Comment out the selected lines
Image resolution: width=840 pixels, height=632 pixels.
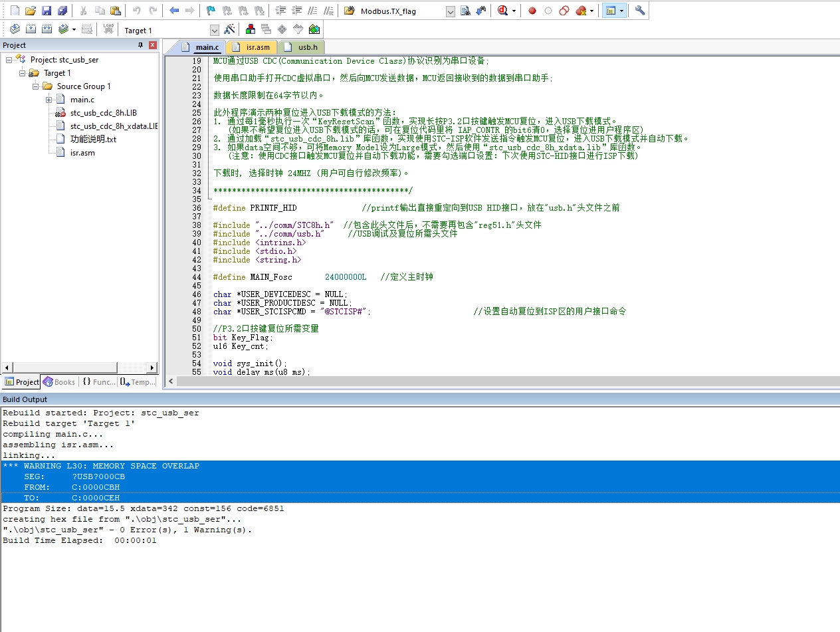[x=312, y=11]
